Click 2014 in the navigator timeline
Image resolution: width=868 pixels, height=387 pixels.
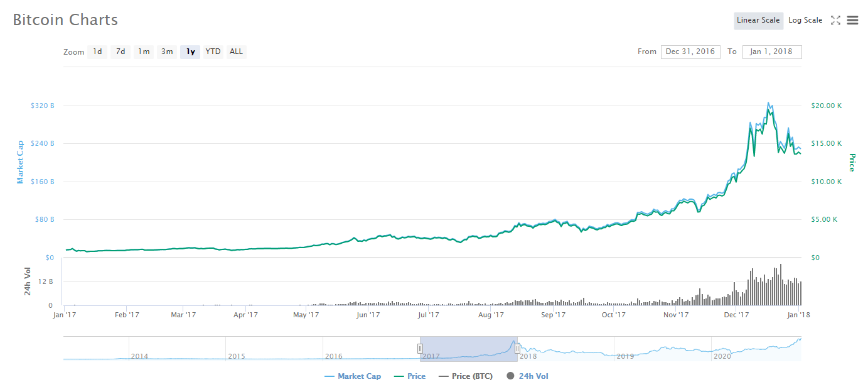(x=139, y=356)
